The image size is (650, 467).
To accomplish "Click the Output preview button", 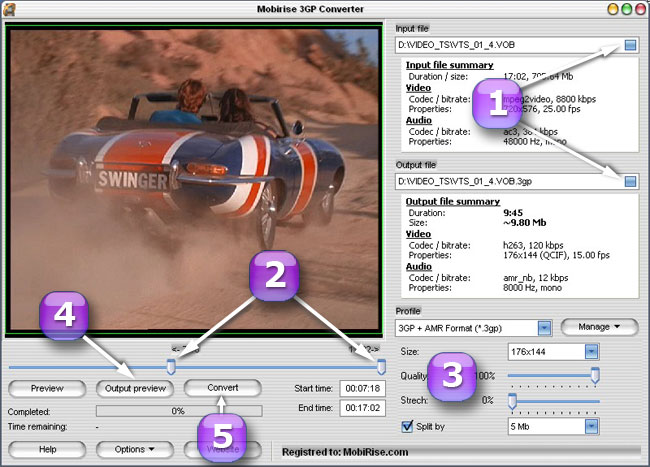I will pyautogui.click(x=135, y=389).
